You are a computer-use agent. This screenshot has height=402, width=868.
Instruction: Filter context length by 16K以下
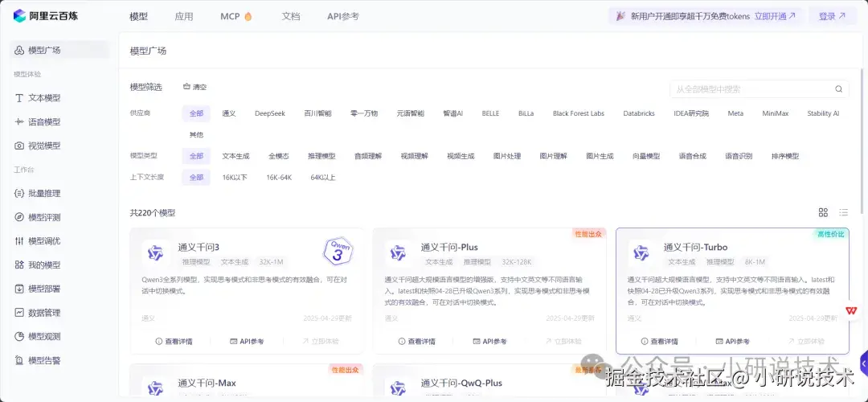235,178
